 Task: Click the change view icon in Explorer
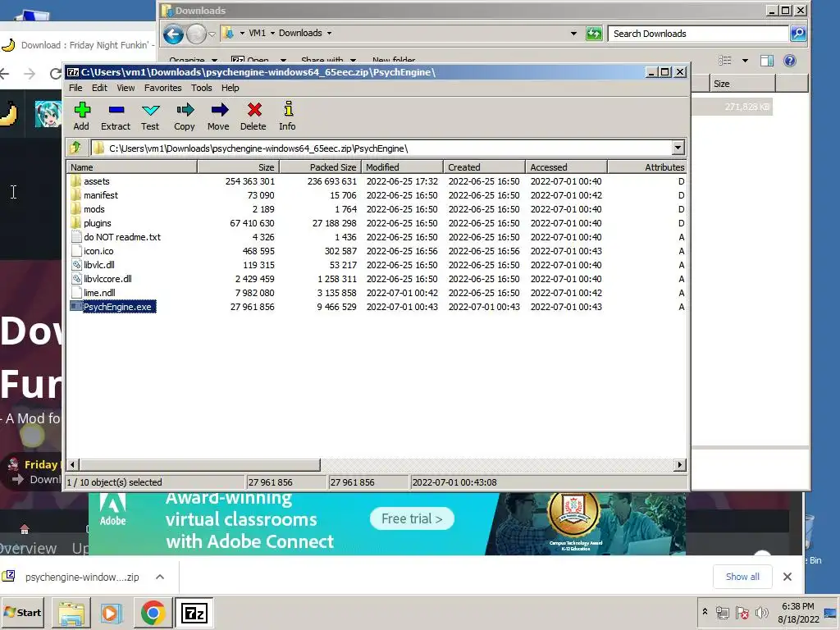point(725,61)
